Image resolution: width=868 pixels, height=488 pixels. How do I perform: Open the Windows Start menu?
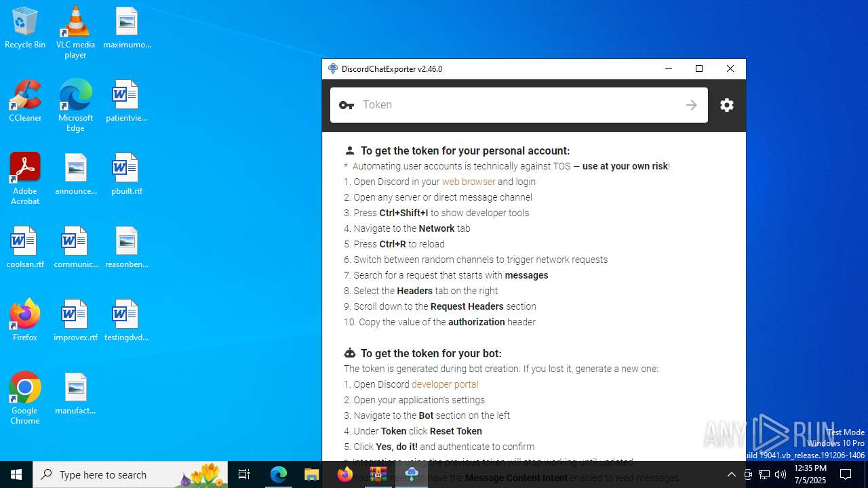pos(16,474)
